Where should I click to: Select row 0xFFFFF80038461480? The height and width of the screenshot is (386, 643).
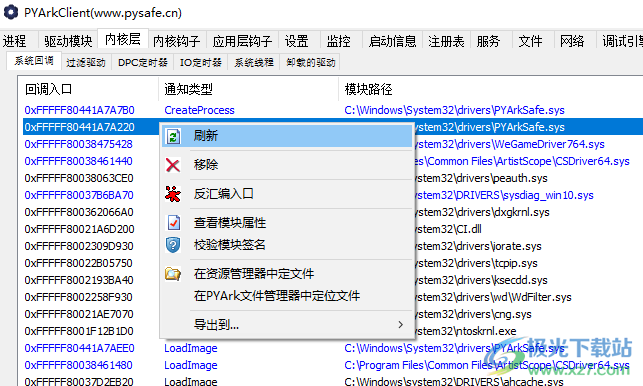pos(78,365)
